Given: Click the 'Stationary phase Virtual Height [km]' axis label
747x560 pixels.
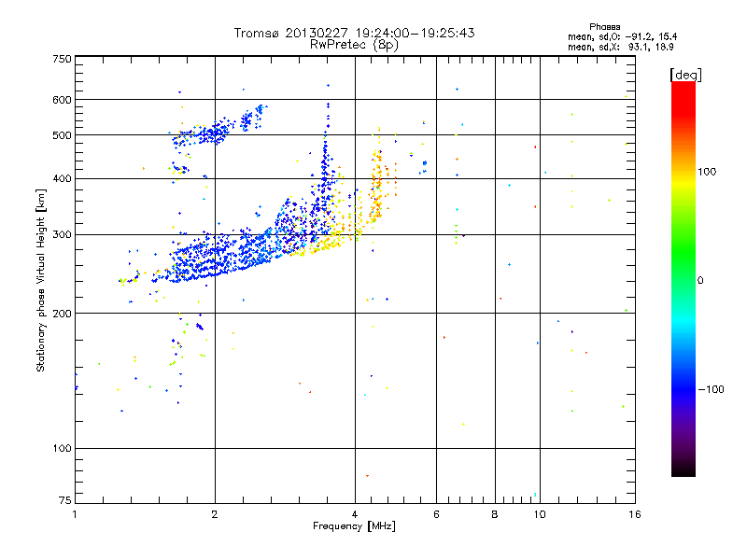Looking at the screenshot, I should [x=41, y=280].
